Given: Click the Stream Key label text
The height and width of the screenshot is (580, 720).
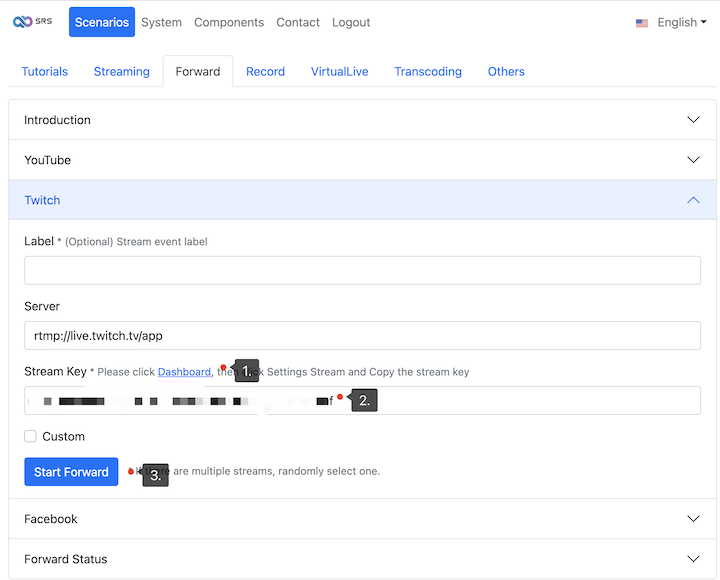Looking at the screenshot, I should 55,371.
